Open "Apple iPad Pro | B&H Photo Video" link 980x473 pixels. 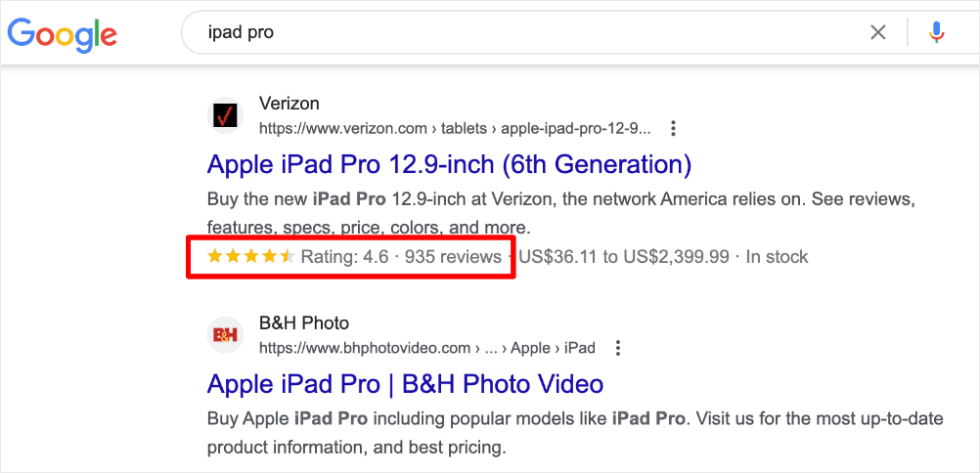coord(405,383)
